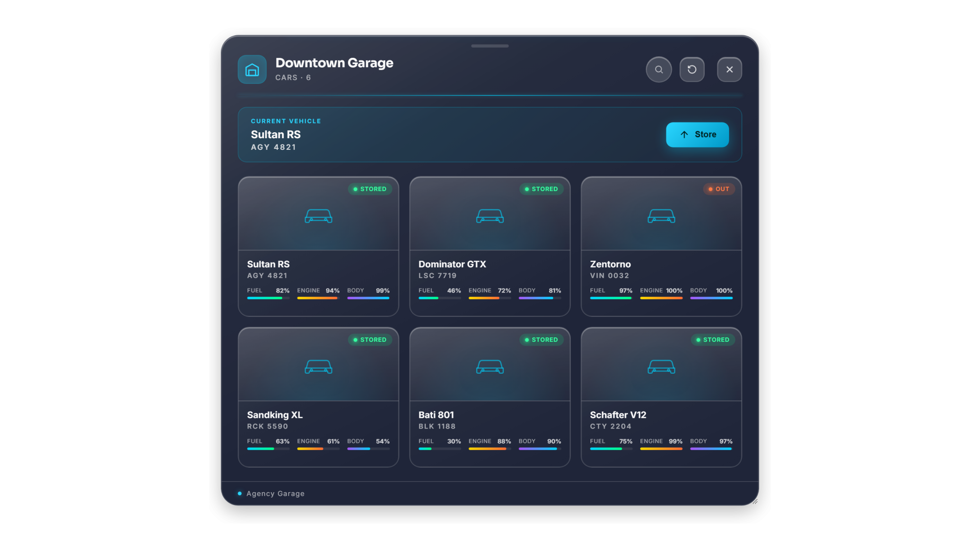Click the Schafter V12 plate CTY 2204
The width and height of the screenshot is (980, 551).
point(611,427)
